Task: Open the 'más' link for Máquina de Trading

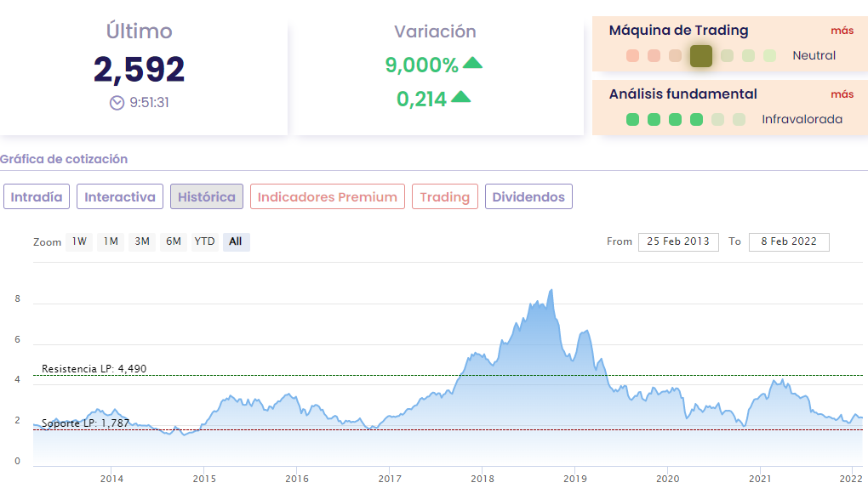Action: pyautogui.click(x=842, y=31)
